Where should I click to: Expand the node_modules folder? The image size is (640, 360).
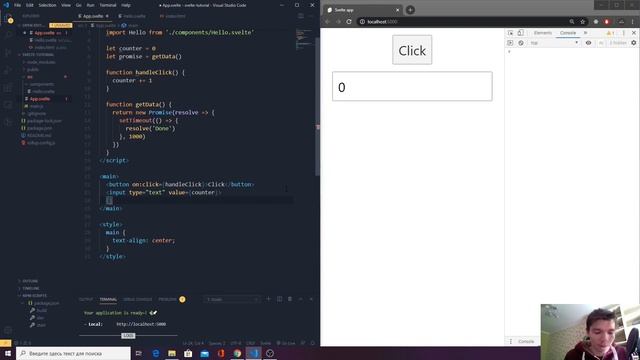coord(41,62)
